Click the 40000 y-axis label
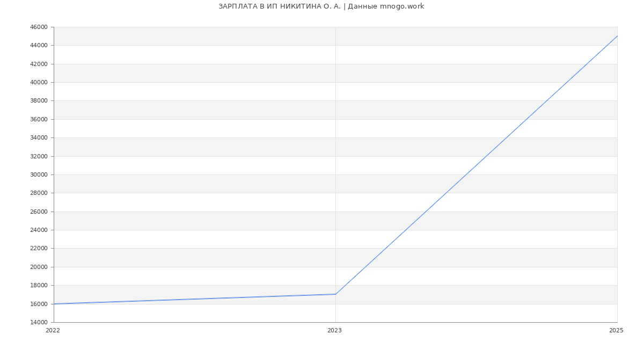This screenshot has height=349, width=644. 39,82
